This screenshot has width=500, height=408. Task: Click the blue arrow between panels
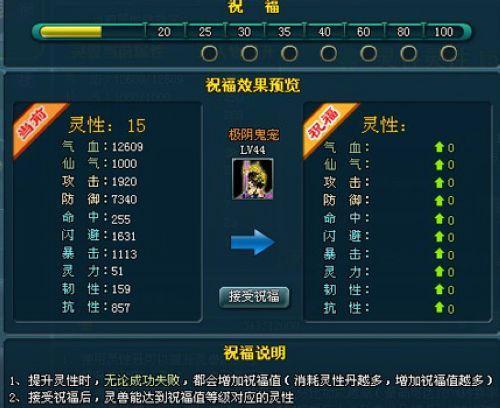pos(253,242)
